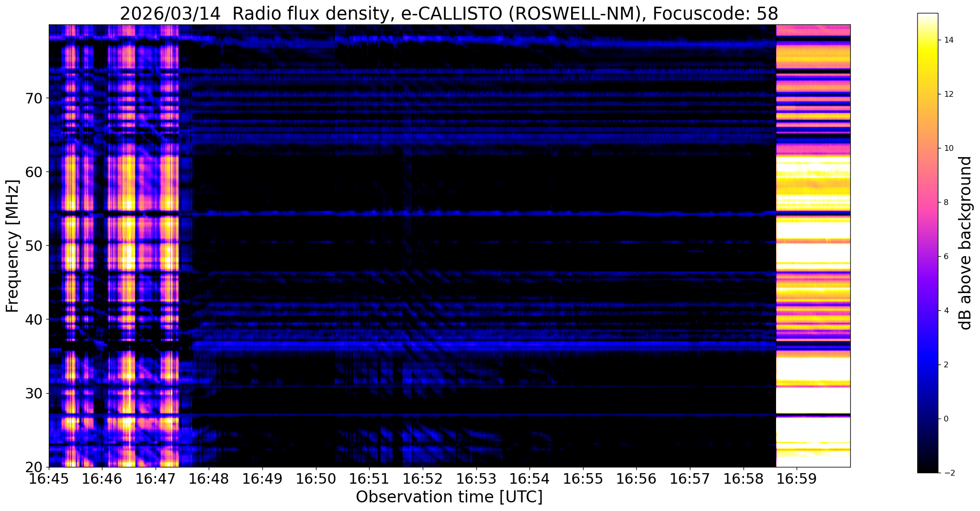The image size is (980, 511).
Task: Click the 16:47 time tick label
Action: [x=156, y=478]
